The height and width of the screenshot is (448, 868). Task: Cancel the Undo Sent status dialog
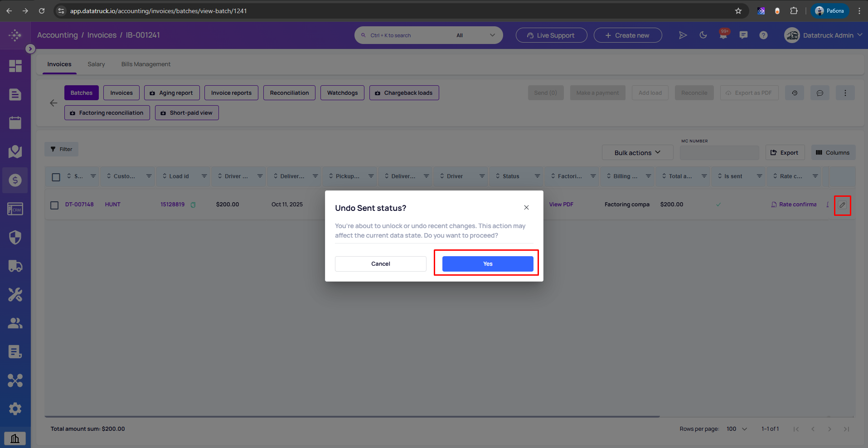(x=381, y=264)
